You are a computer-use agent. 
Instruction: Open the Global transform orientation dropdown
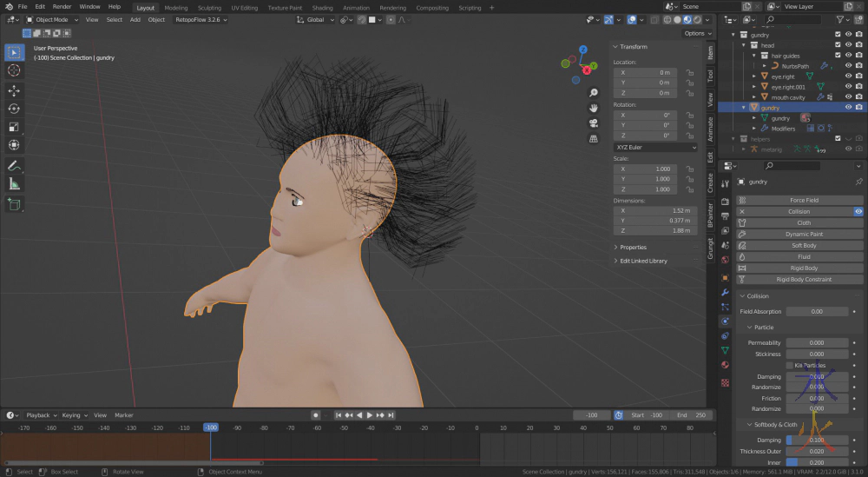tap(316, 19)
